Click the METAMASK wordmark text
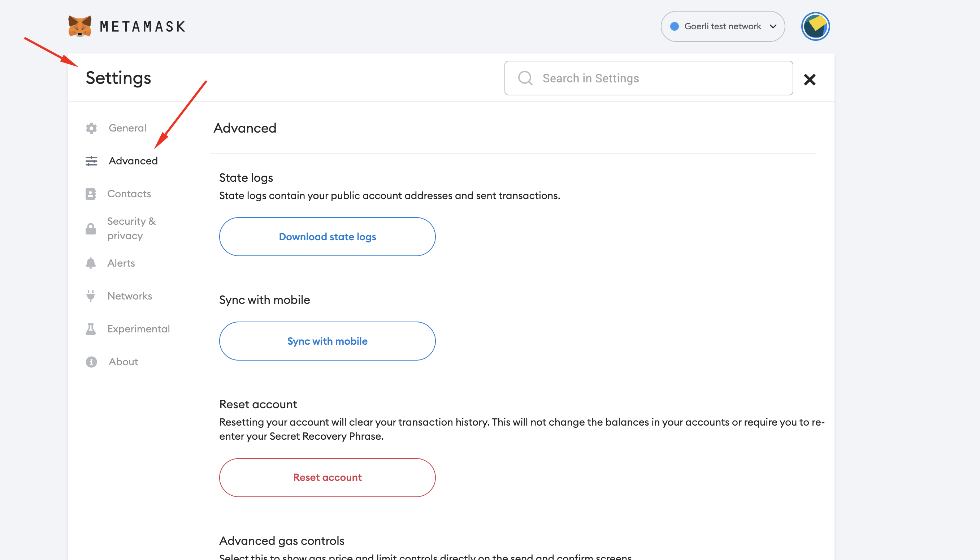Image resolution: width=980 pixels, height=560 pixels. (143, 26)
